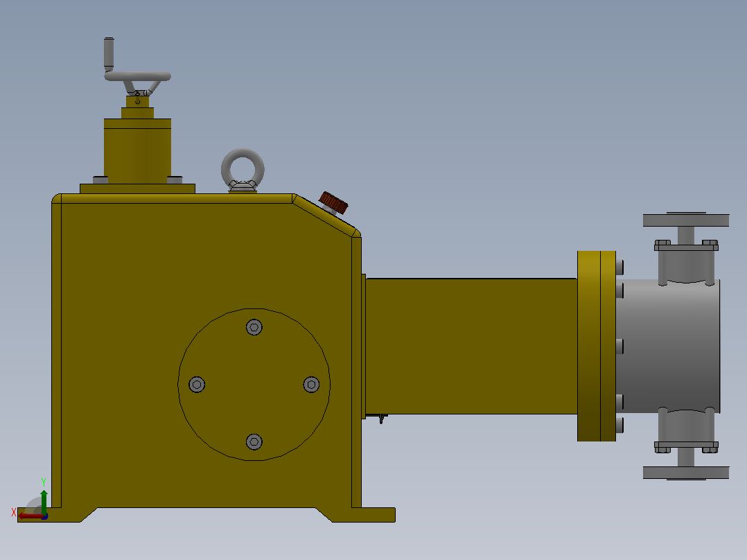
Task: Select the upper gray pipe flange
Action: pyautogui.click(x=686, y=220)
